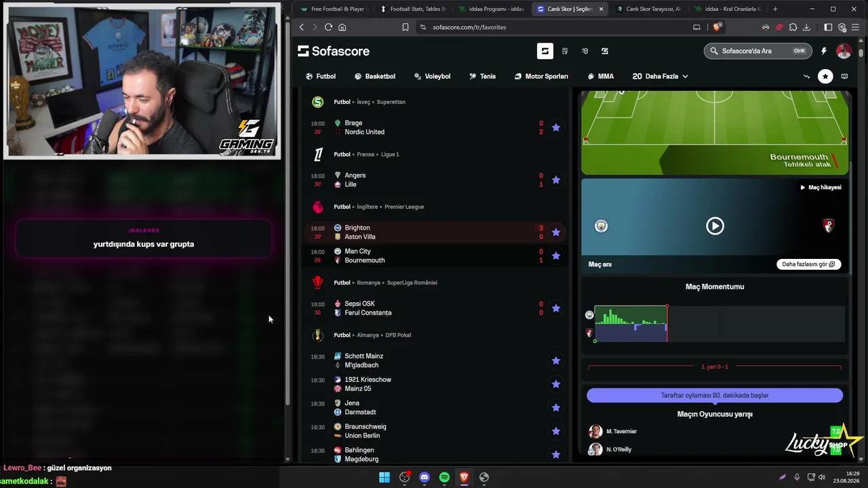Unfavorite the Brighton vs Aston Villa match
Image resolution: width=868 pixels, height=488 pixels.
pos(556,232)
